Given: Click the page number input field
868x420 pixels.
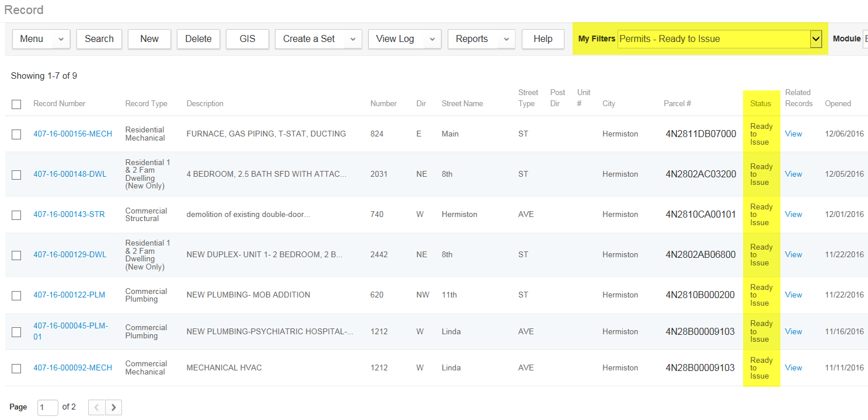Looking at the screenshot, I should point(48,407).
